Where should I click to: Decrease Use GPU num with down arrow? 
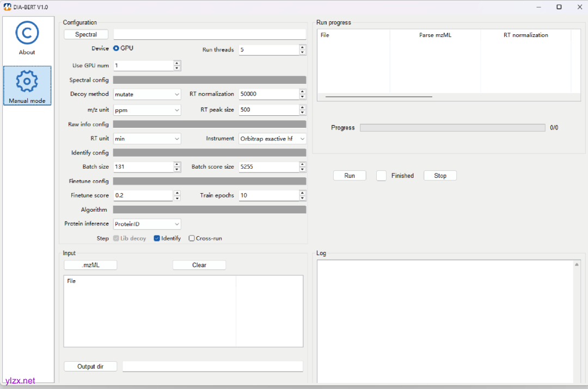[177, 68]
